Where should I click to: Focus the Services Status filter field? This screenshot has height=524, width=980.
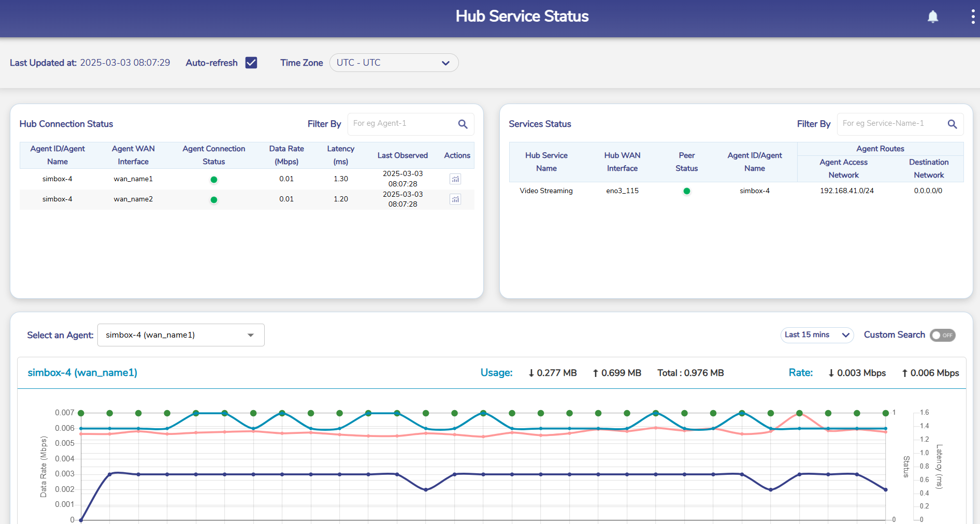pyautogui.click(x=891, y=124)
